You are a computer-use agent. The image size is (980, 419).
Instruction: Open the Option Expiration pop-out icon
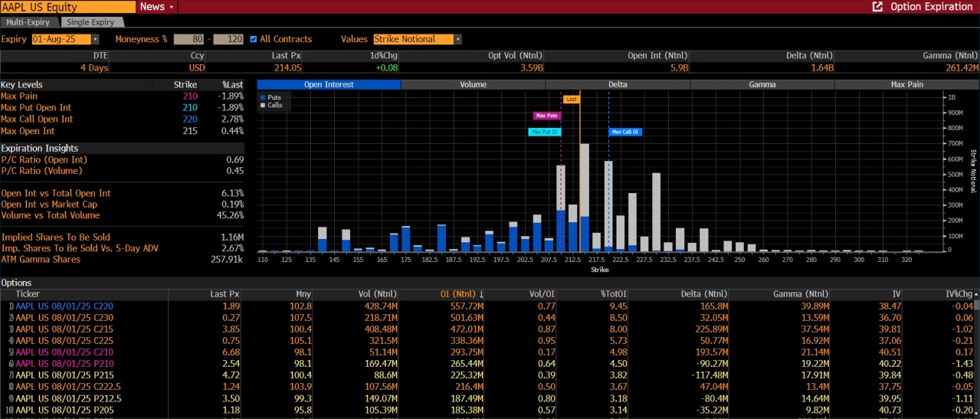877,7
